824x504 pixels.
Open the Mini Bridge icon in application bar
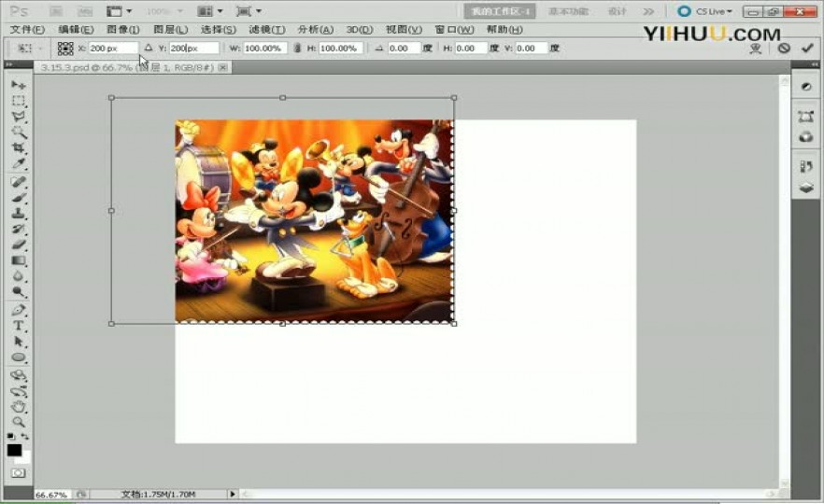[x=85, y=11]
